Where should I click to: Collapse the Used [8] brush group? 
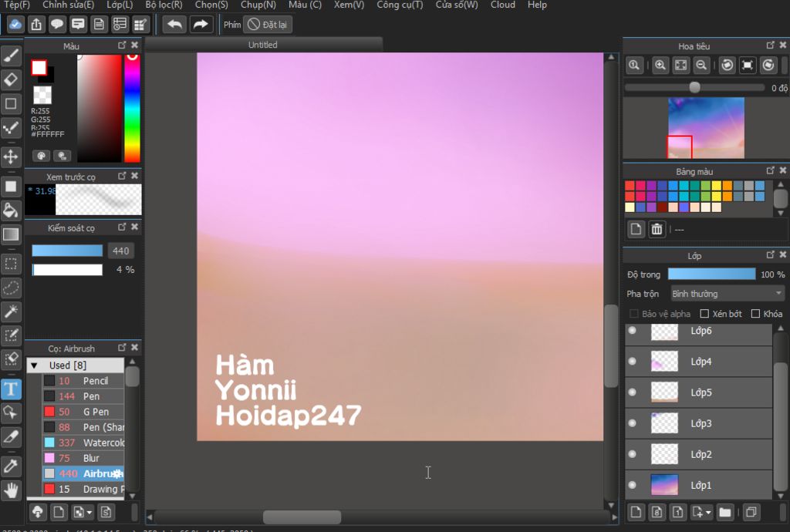pos(34,365)
